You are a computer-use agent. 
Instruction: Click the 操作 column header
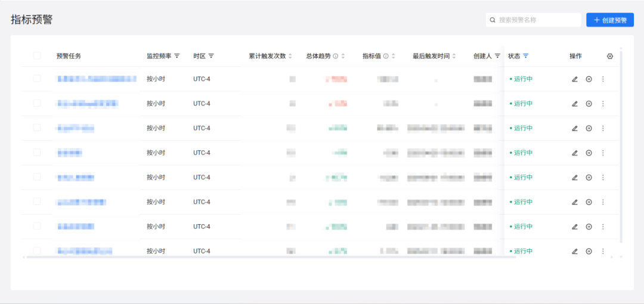575,56
